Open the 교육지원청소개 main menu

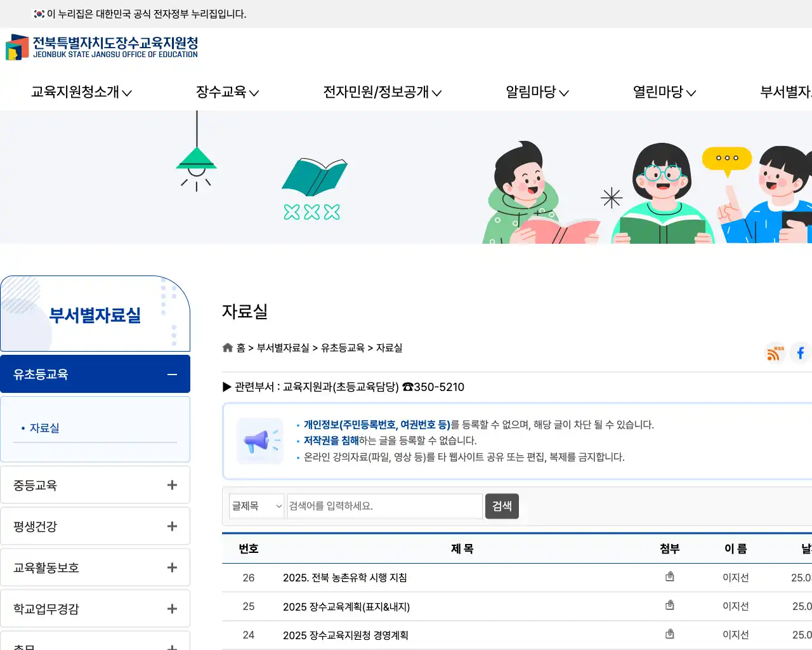pyautogui.click(x=81, y=92)
